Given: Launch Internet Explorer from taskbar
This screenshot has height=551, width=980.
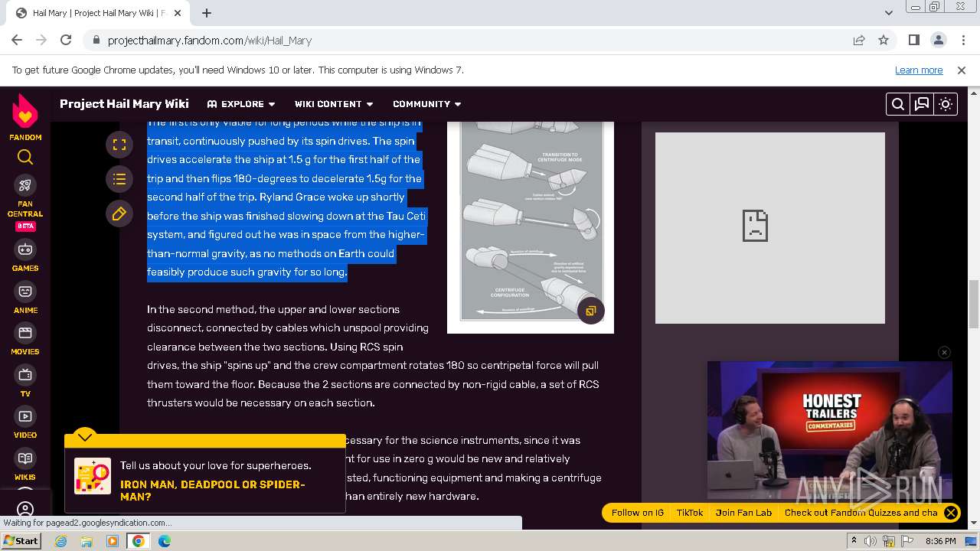Looking at the screenshot, I should tap(60, 541).
